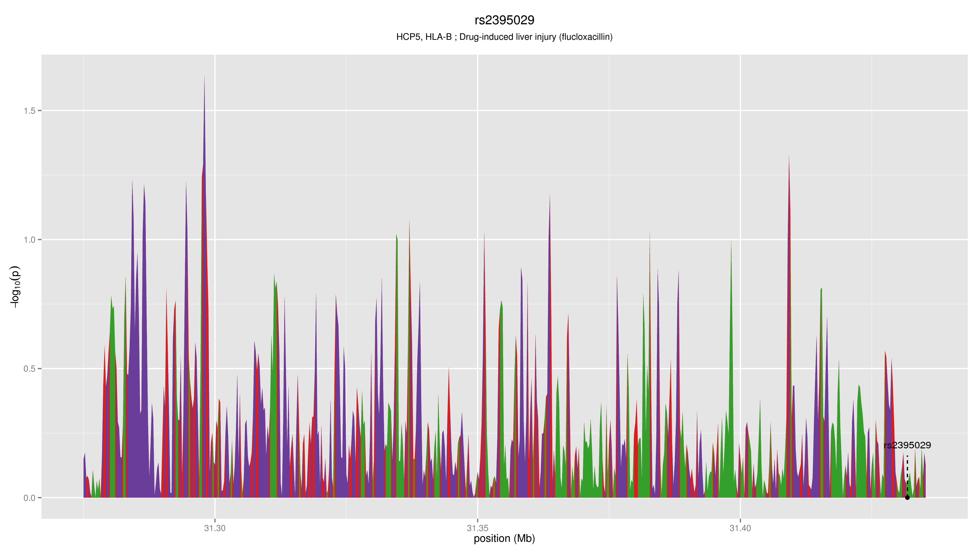Click the x-axis tick label 31.35
This screenshot has width=980, height=551.
[x=478, y=528]
